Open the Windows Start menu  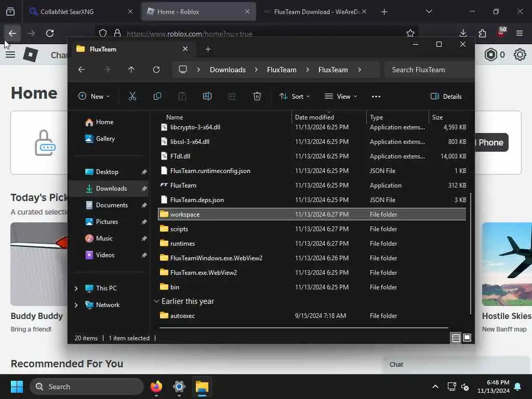click(17, 387)
